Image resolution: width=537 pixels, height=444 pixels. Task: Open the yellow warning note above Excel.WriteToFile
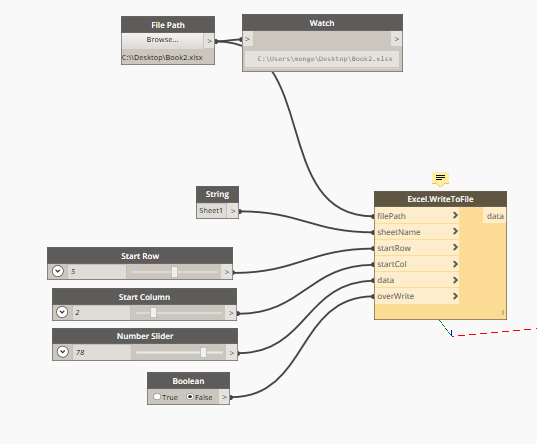pos(440,179)
